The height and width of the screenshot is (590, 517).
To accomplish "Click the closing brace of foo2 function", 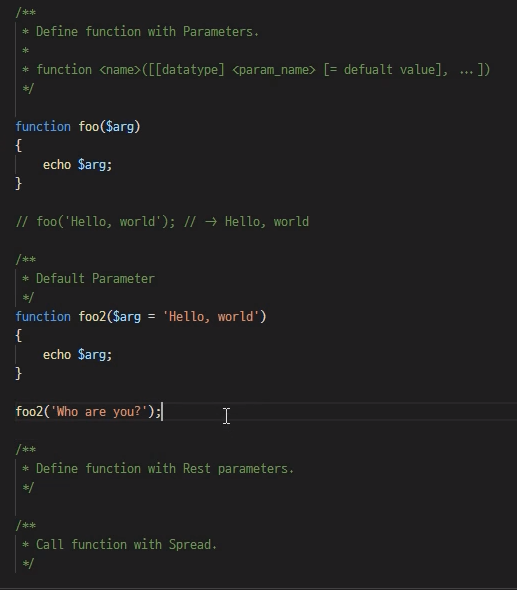I will pos(18,374).
